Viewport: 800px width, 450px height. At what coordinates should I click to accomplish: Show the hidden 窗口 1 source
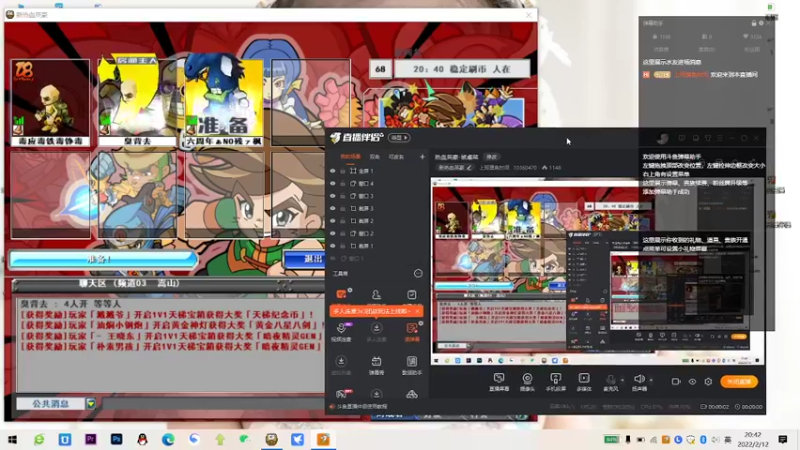[x=333, y=258]
